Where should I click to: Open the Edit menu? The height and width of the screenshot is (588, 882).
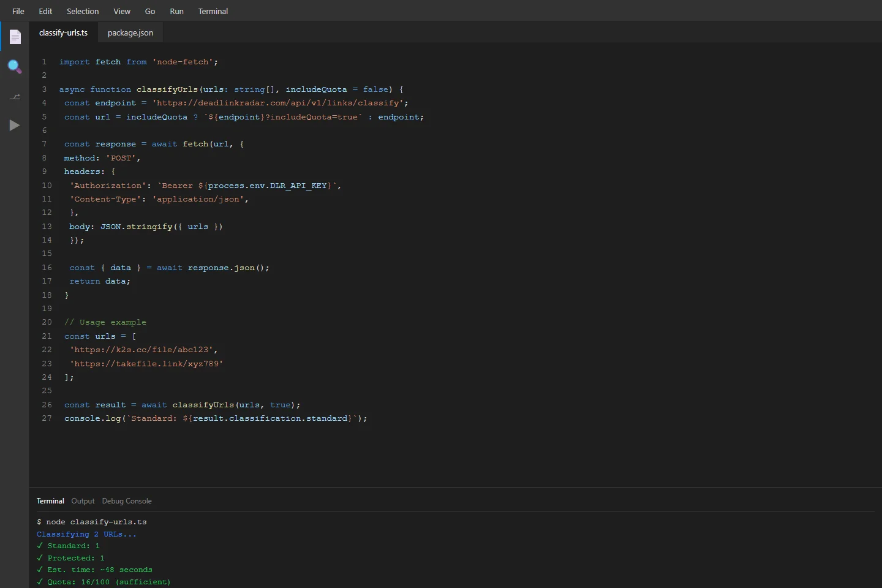[x=45, y=11]
